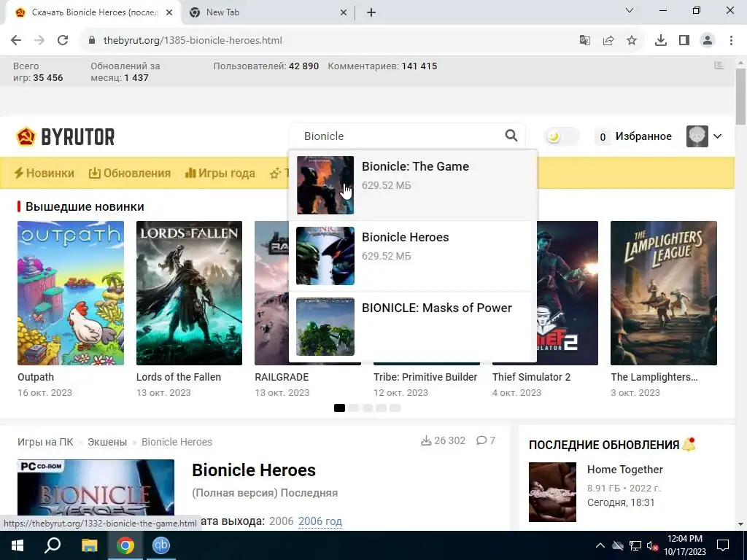Click the address bar URL

point(193,41)
